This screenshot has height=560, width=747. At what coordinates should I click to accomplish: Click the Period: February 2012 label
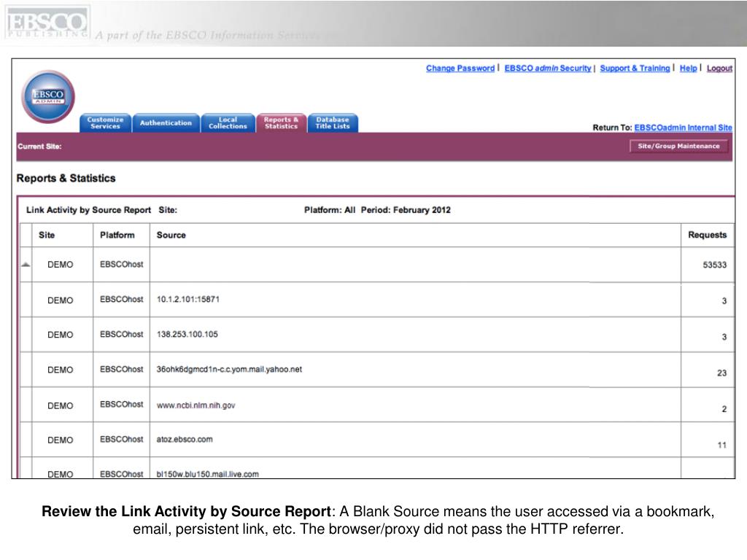pos(406,210)
